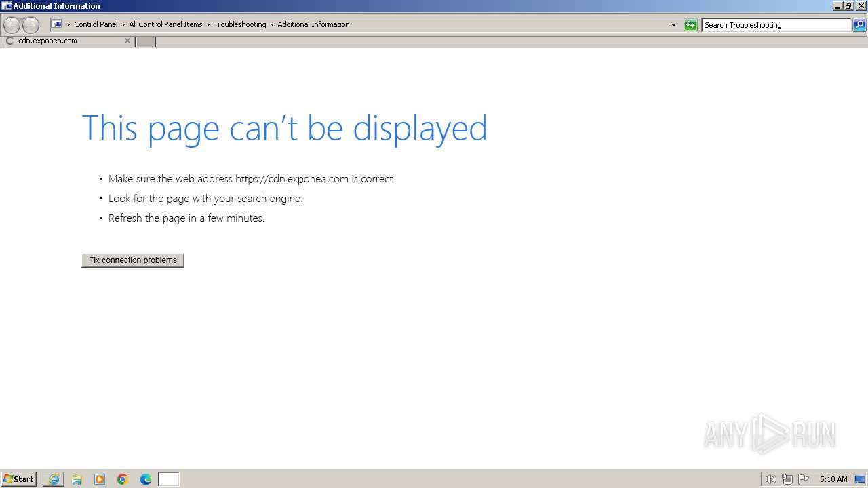Expand dropdown arrow after Troubleshooting breadcrumb
This screenshot has height=488, width=868.
(x=272, y=24)
